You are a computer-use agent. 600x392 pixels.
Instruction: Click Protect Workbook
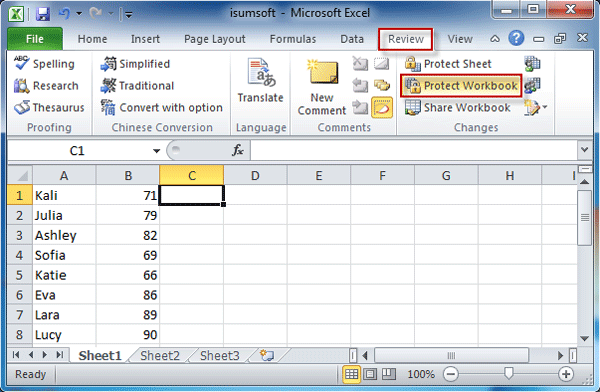point(461,86)
